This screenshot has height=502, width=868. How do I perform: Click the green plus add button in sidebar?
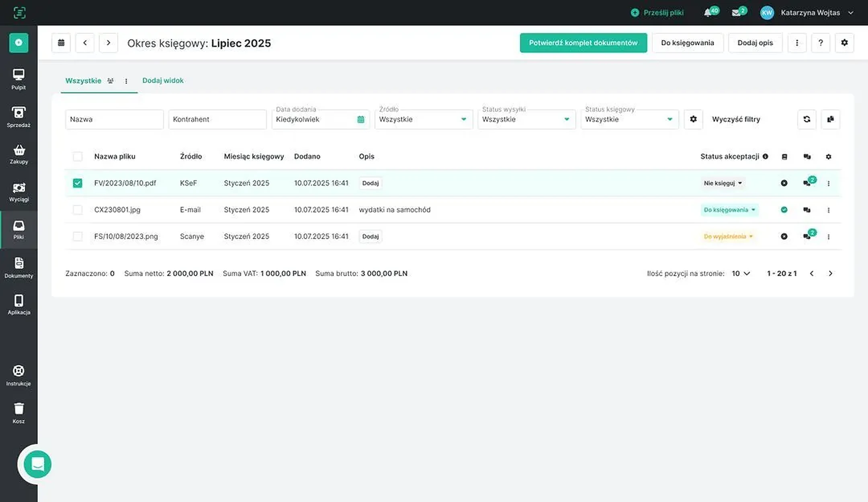pos(18,43)
